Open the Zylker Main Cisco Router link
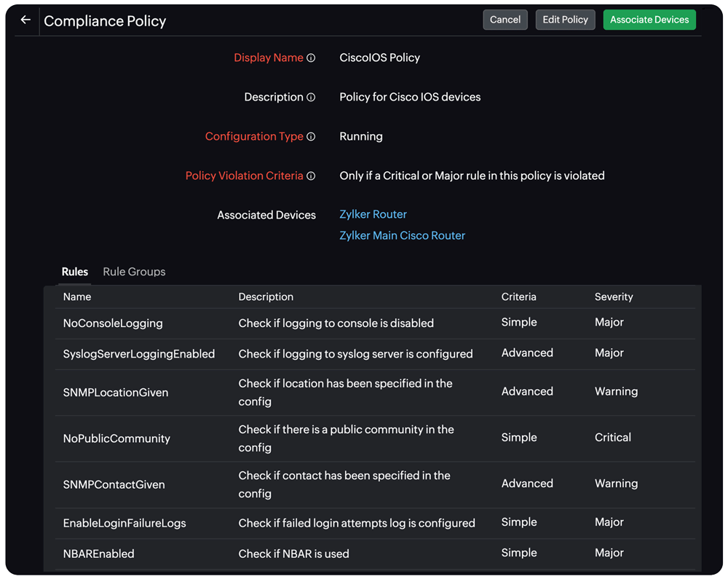Image resolution: width=728 pixels, height=579 pixels. click(402, 235)
